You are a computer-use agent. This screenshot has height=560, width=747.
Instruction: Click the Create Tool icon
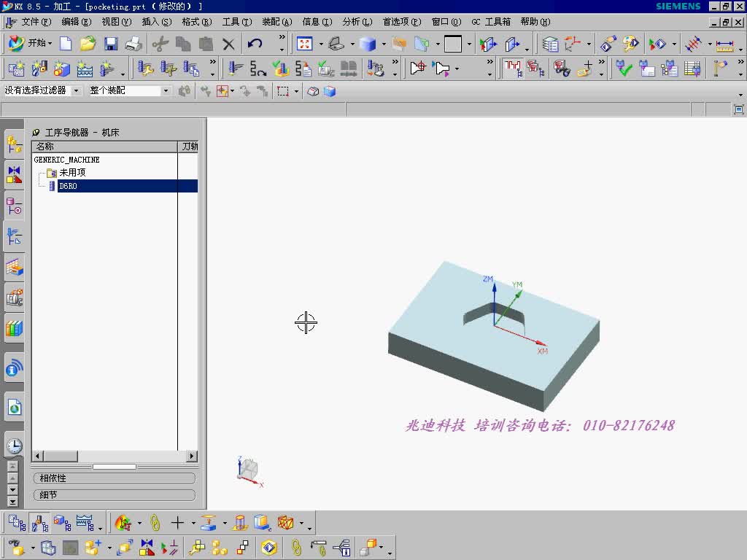tap(39, 69)
